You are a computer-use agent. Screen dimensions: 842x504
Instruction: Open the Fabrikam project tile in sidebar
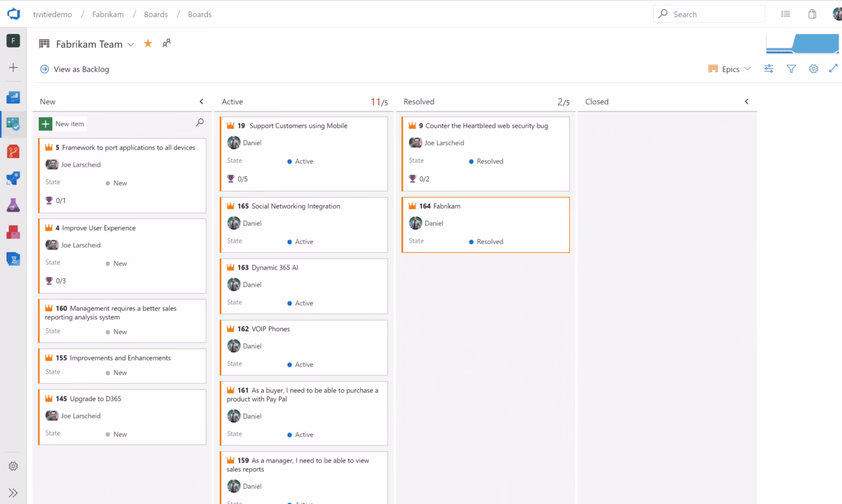13,41
